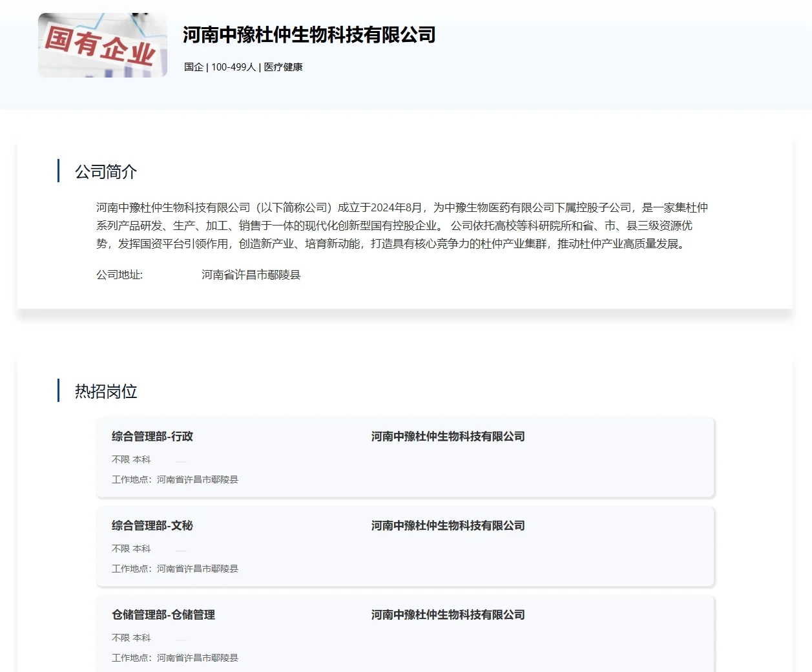Open the 综合管理部-文秘 job posting
The height and width of the screenshot is (672, 812).
coord(152,525)
